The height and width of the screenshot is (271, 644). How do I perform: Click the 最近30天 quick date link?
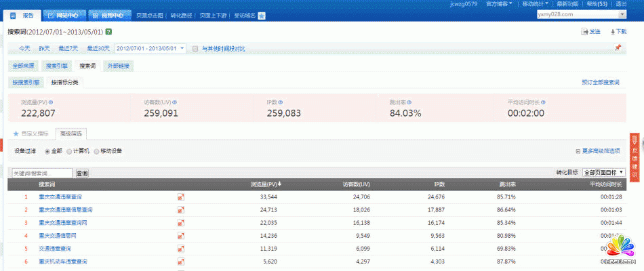click(98, 49)
